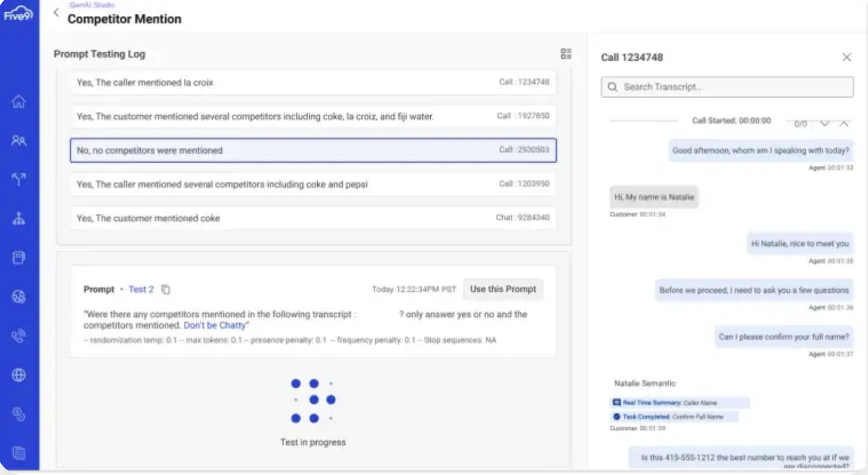Select the call routing arrows sidebar icon

tap(19, 179)
